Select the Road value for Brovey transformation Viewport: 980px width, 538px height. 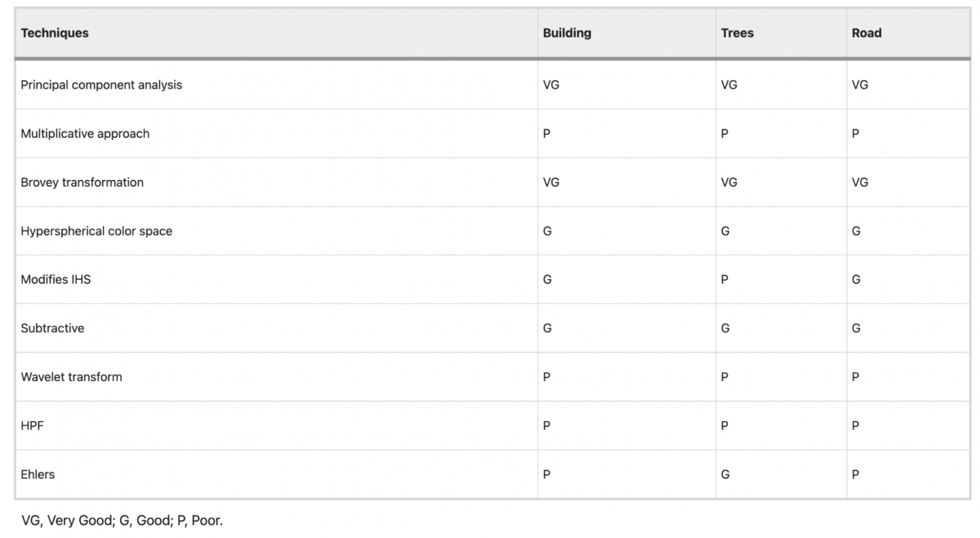pos(859,183)
